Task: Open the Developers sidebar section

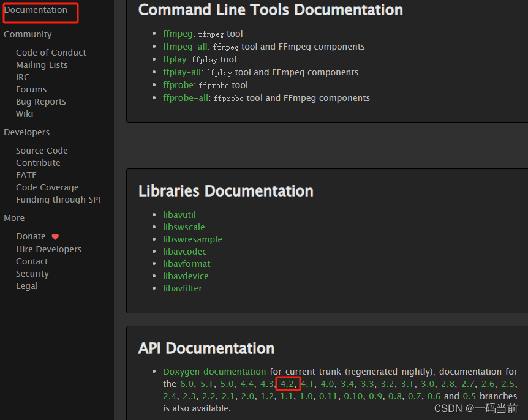Action: coord(26,132)
